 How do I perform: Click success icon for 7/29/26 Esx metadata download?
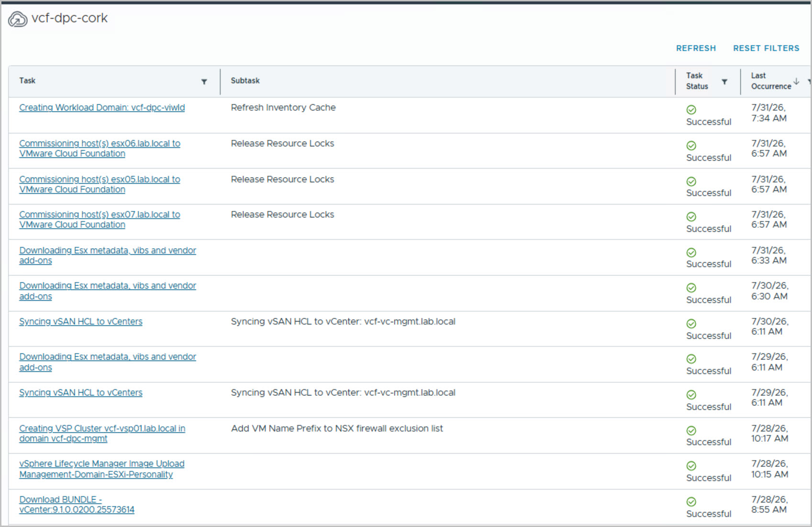(691, 359)
